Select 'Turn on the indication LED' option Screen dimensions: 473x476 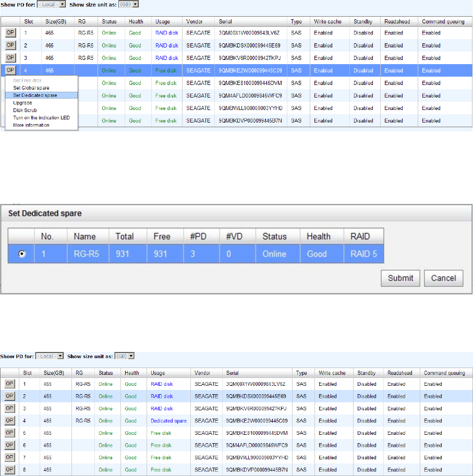pyautogui.click(x=41, y=118)
